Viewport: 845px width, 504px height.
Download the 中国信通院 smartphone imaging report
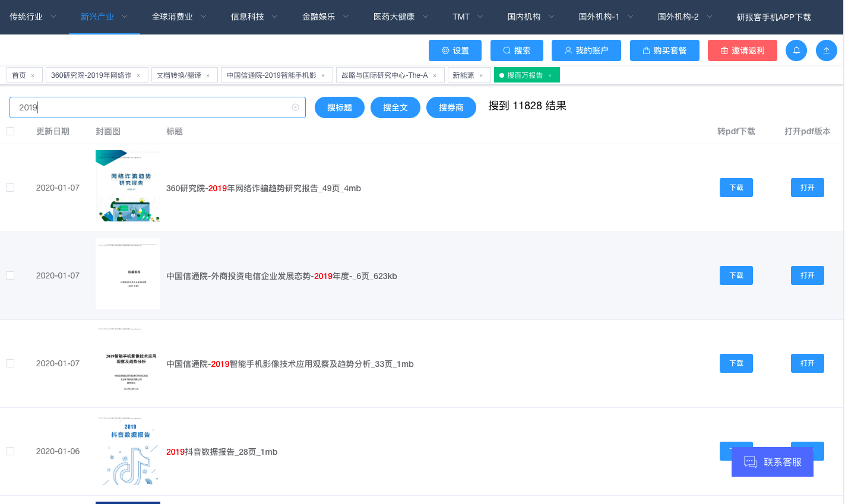[x=736, y=363]
